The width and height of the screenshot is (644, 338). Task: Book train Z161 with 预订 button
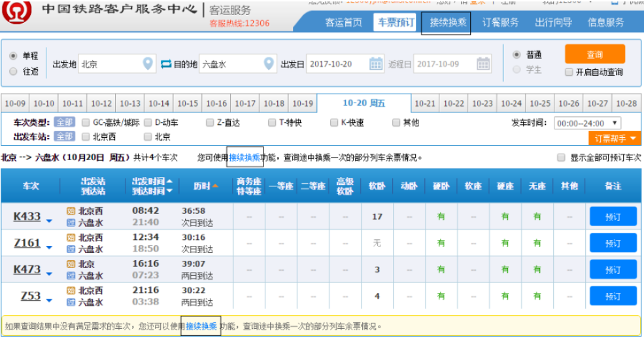(613, 243)
